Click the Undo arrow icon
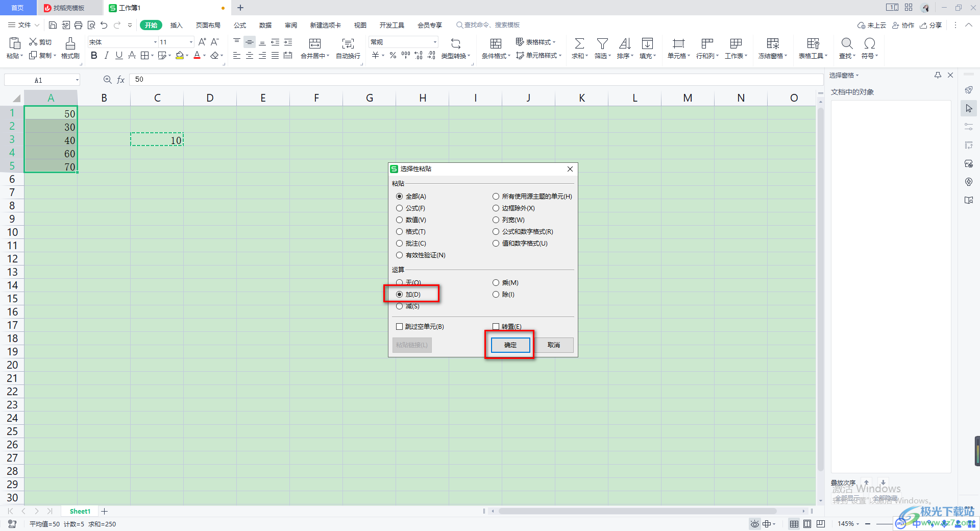This screenshot has width=980, height=531. [104, 25]
